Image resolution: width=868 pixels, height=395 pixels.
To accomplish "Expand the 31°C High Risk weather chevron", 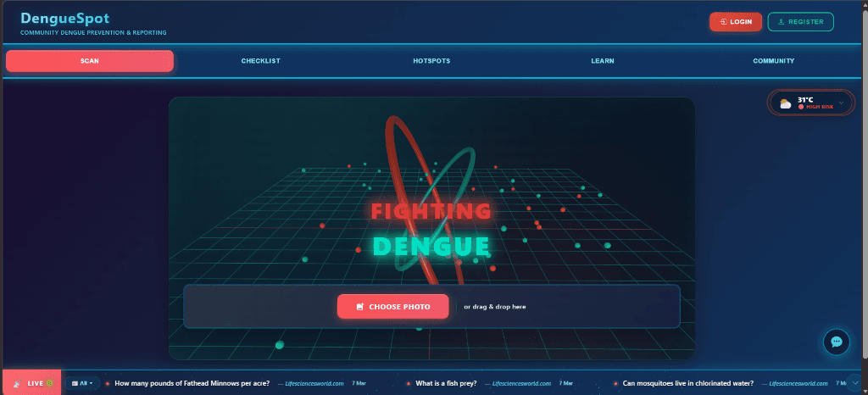I will click(x=842, y=103).
